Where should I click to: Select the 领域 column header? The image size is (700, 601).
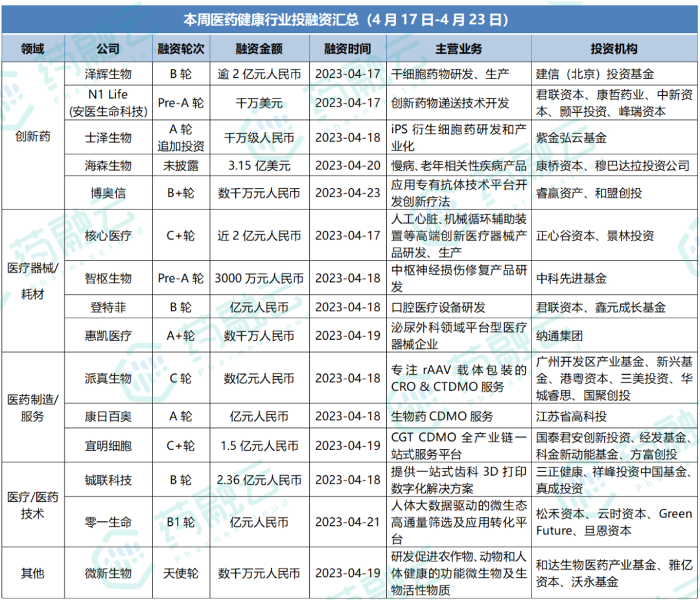click(x=33, y=49)
